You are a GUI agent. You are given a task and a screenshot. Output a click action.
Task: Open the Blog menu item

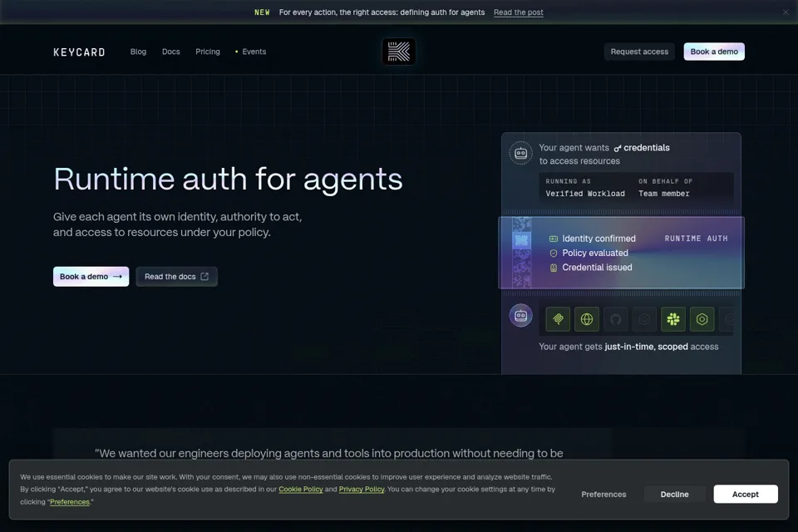[x=138, y=52]
